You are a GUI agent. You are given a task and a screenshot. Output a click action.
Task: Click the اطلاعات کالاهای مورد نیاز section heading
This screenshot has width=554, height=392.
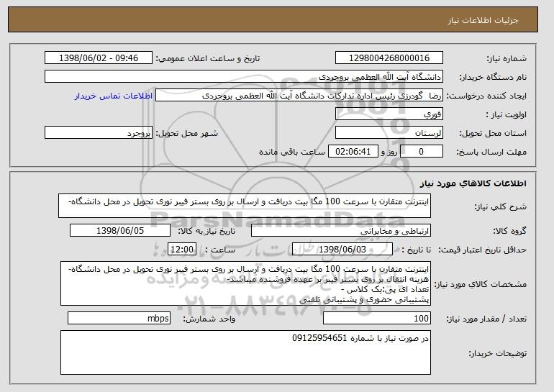(473, 183)
